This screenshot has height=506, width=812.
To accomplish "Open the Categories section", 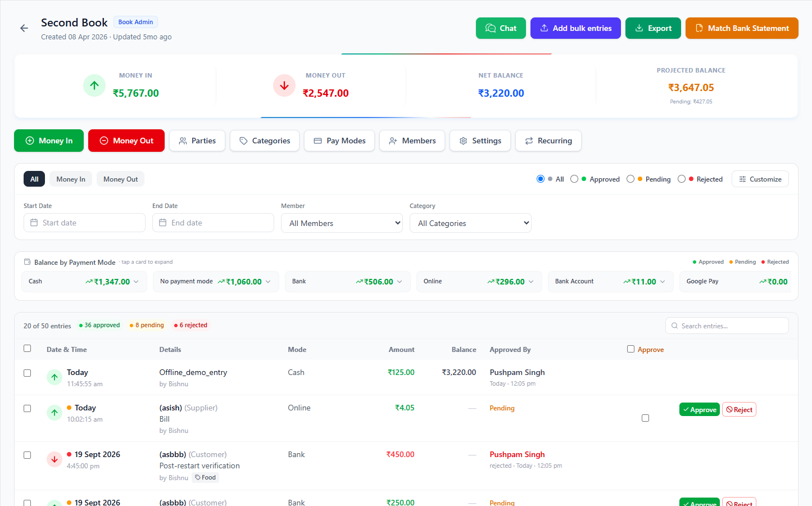I will pos(265,141).
